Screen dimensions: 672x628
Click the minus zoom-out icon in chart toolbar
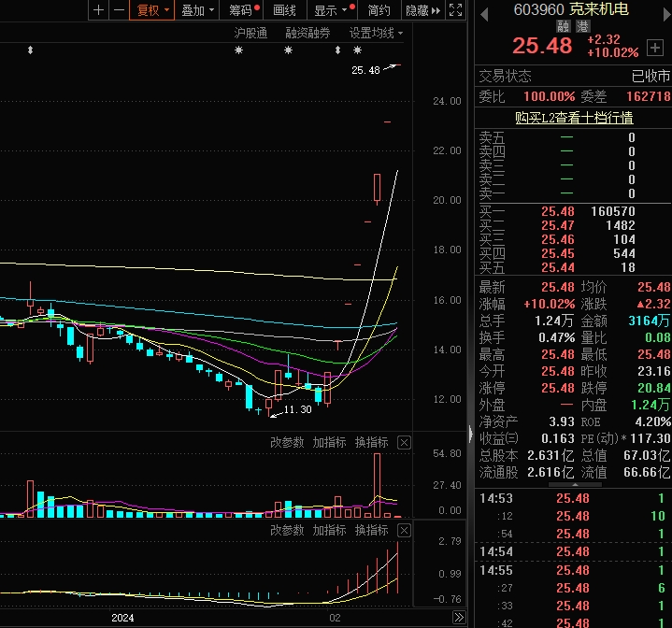pyautogui.click(x=120, y=10)
